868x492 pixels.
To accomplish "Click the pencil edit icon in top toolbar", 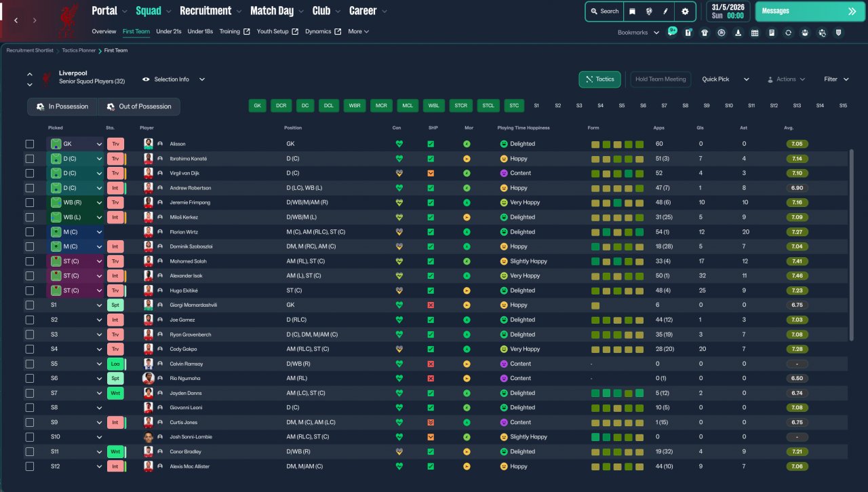I will tap(665, 12).
